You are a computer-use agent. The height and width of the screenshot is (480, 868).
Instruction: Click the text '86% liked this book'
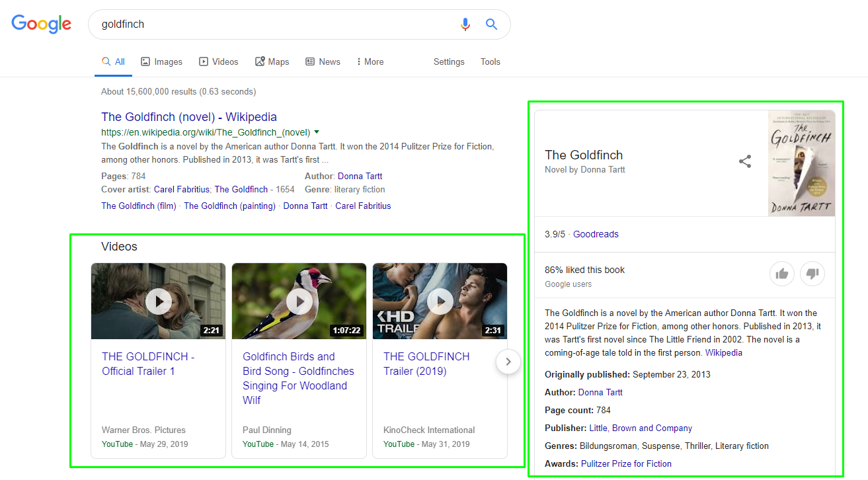[584, 270]
